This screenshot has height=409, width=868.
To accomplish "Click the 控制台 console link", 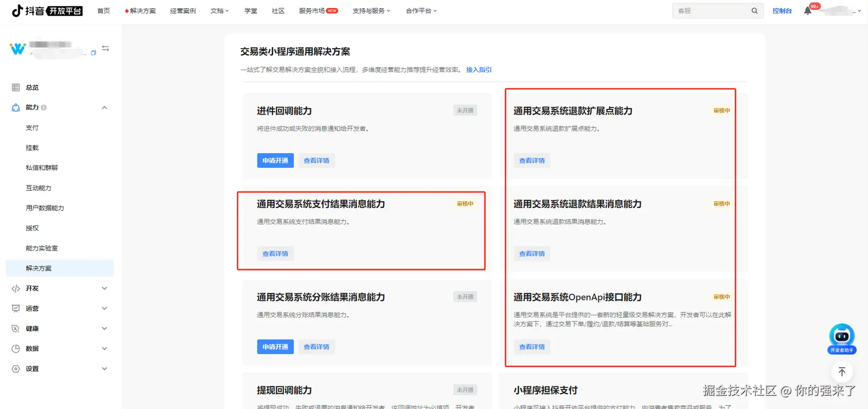I will [x=782, y=11].
